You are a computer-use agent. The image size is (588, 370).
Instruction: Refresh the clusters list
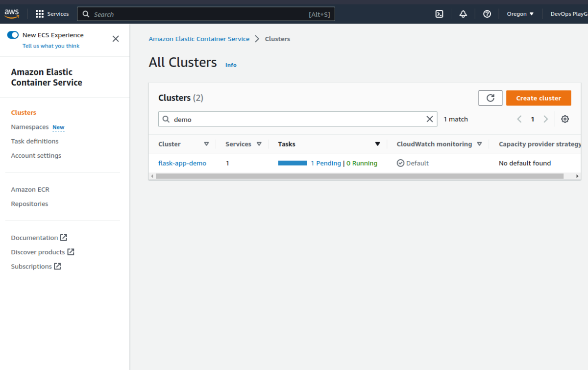490,98
